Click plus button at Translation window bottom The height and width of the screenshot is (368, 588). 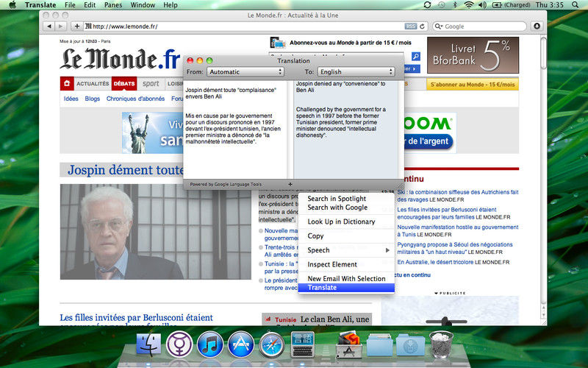[x=290, y=185]
